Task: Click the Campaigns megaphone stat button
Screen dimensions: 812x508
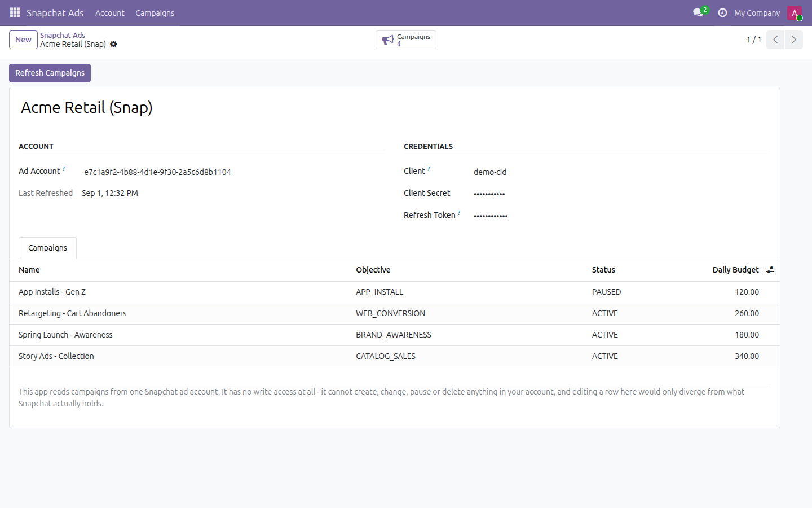Action: (x=406, y=40)
